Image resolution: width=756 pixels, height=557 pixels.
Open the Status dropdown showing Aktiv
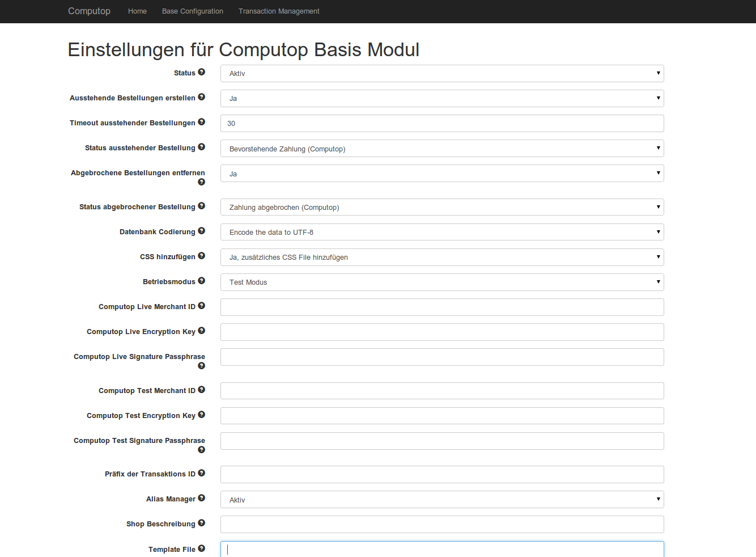click(441, 74)
